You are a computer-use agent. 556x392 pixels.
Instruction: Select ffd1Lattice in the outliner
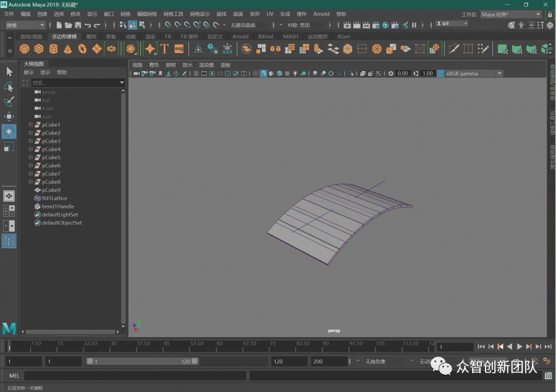(x=54, y=198)
